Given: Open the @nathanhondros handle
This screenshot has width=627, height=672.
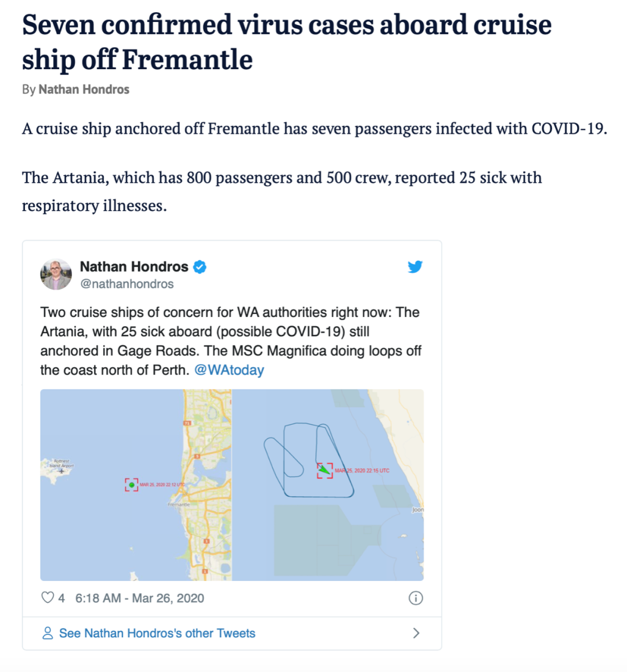Looking at the screenshot, I should coord(127,284).
